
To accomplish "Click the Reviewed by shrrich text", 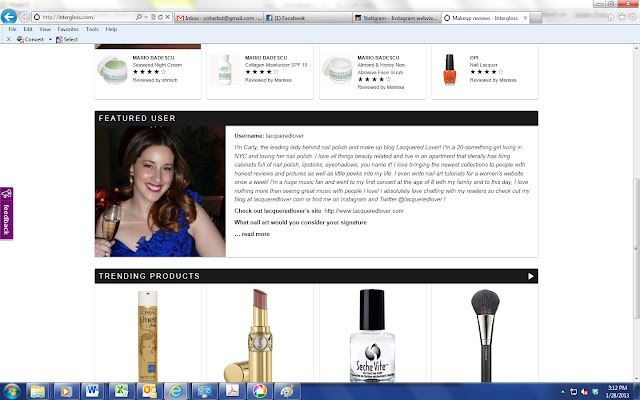I will [x=155, y=80].
